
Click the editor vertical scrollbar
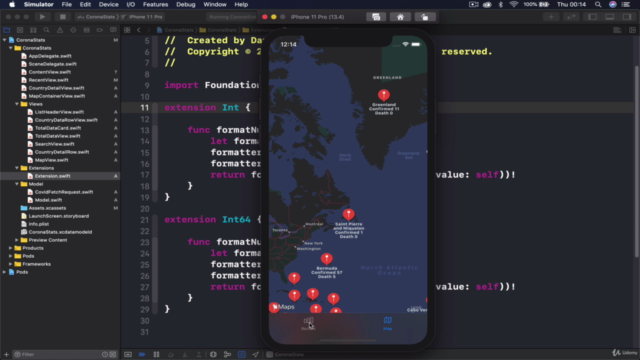[x=637, y=161]
